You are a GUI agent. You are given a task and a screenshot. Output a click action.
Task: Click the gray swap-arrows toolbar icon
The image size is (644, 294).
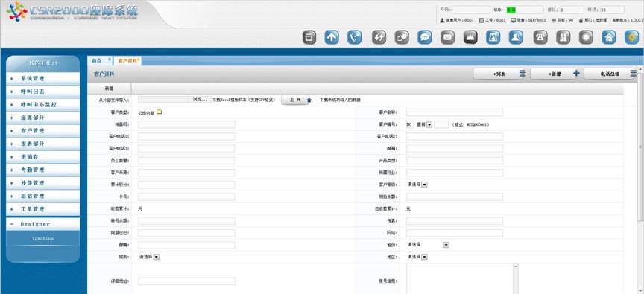[379, 37]
